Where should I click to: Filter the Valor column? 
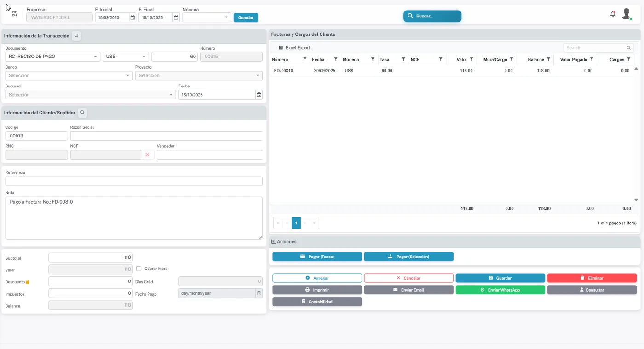(x=471, y=60)
